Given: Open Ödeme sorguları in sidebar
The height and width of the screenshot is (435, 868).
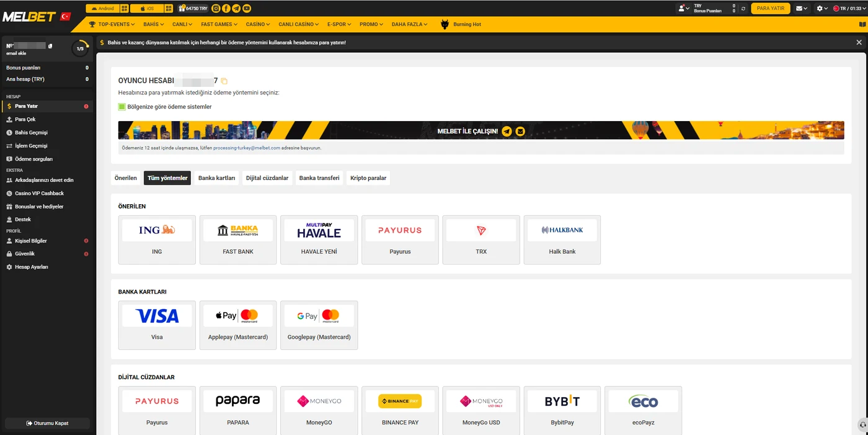Looking at the screenshot, I should tap(46, 159).
